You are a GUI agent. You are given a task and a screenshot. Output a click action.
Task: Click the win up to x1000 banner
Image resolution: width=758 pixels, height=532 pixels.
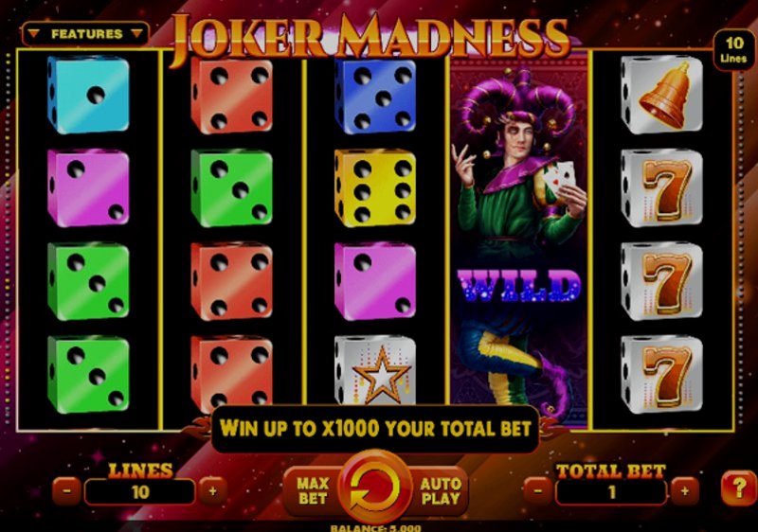click(x=375, y=429)
